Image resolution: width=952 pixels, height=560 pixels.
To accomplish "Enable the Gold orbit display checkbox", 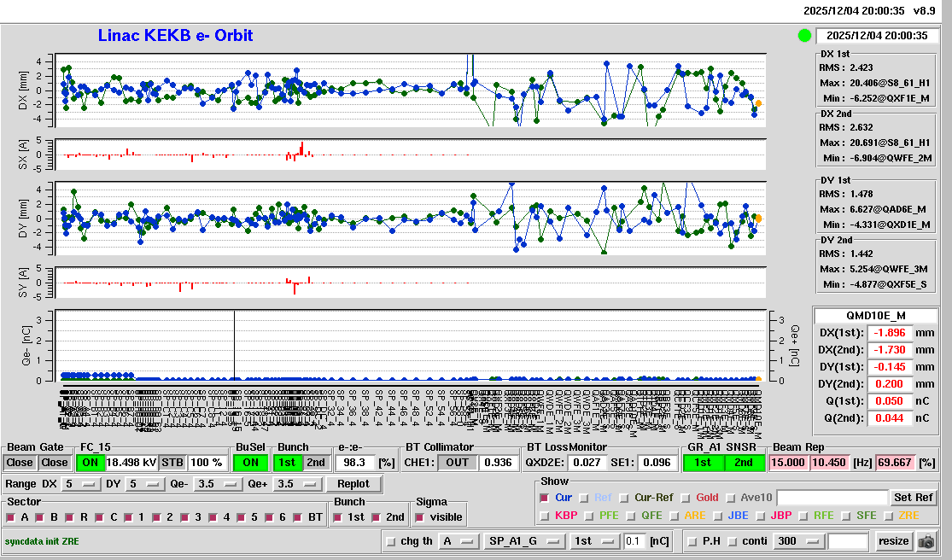I will coord(686,498).
